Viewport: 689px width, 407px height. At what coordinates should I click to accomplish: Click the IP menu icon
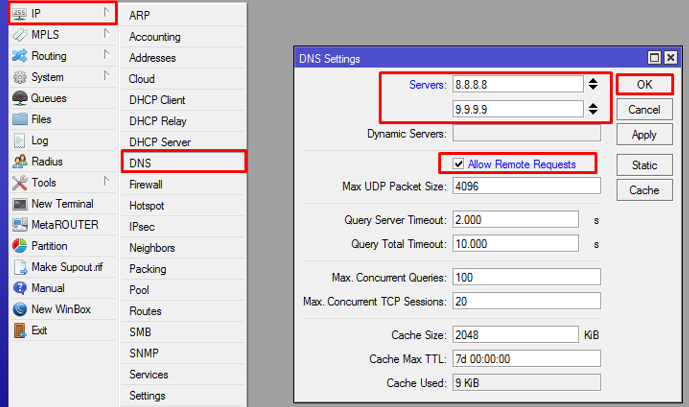(x=19, y=14)
